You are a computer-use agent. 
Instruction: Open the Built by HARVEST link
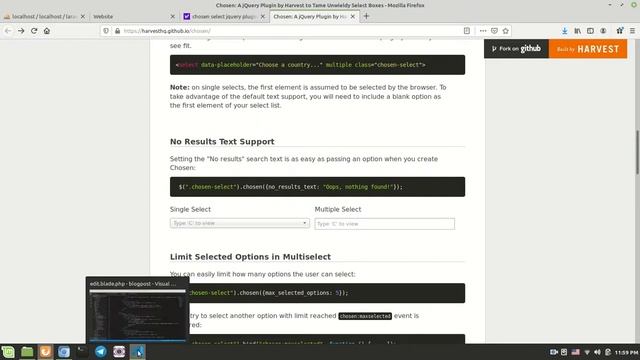[x=588, y=49]
